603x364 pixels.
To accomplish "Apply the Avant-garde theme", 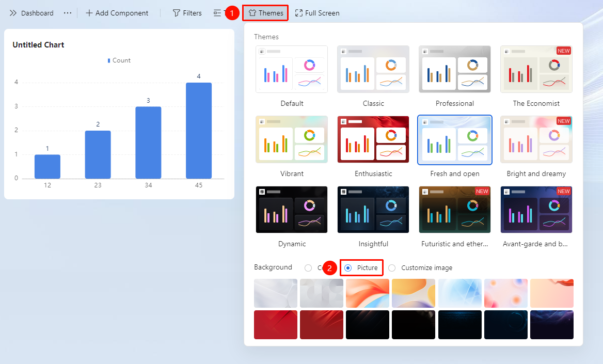I will 536,210.
